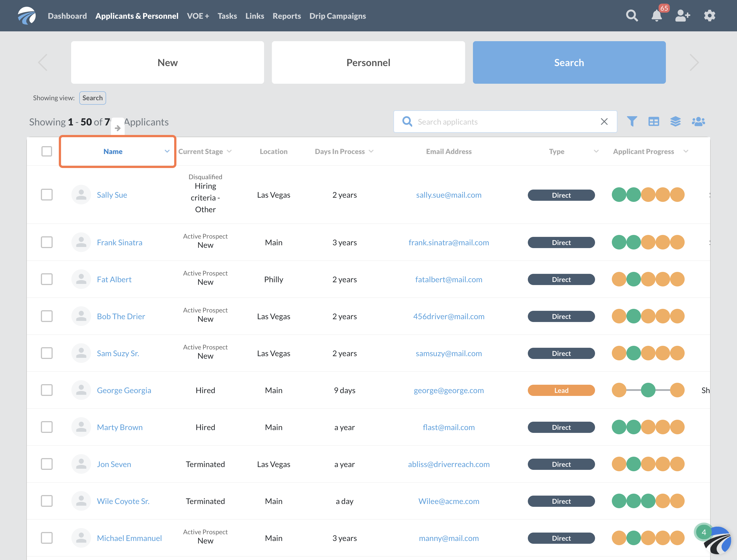Viewport: 737px width, 560px height.
Task: Open settings gear icon
Action: point(709,16)
